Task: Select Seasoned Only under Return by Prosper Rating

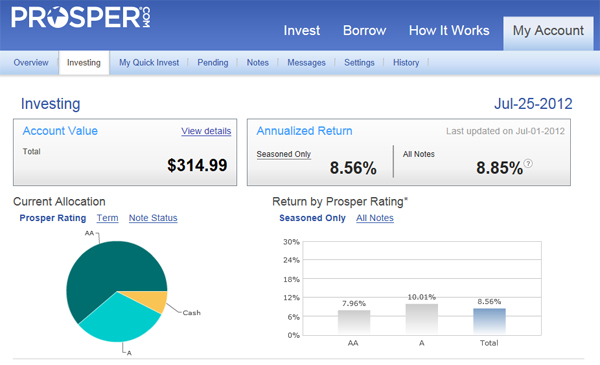Action: point(312,218)
